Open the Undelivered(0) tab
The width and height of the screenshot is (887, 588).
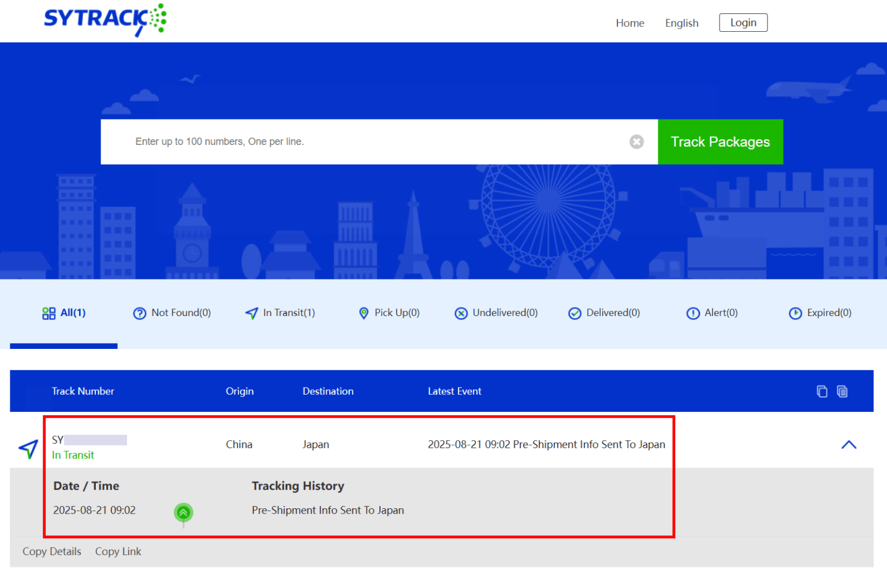click(496, 313)
